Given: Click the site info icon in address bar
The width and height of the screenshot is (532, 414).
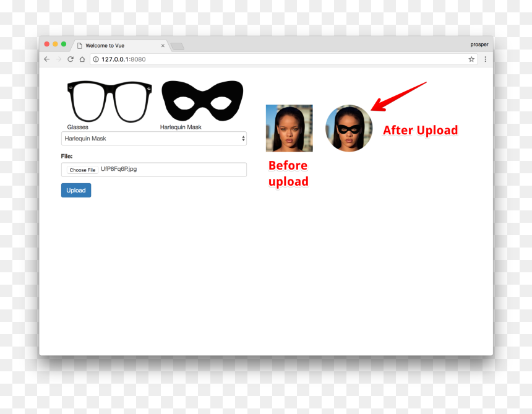Looking at the screenshot, I should click(x=96, y=59).
